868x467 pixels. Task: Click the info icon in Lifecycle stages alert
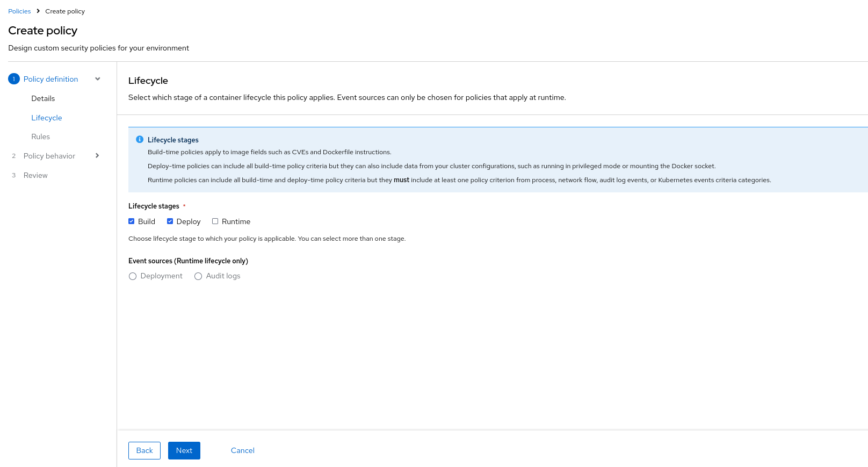[x=140, y=140]
